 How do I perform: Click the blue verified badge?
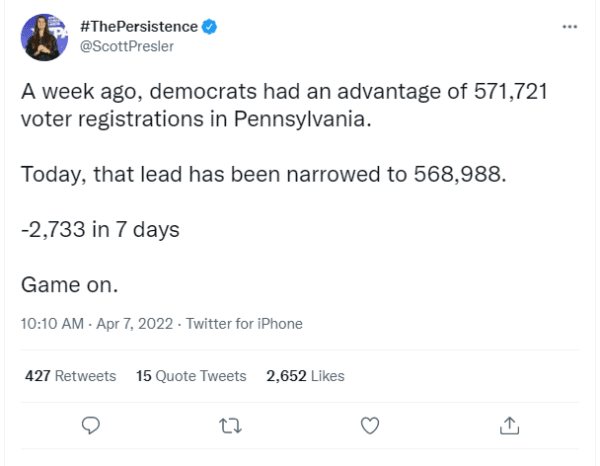[x=209, y=27]
